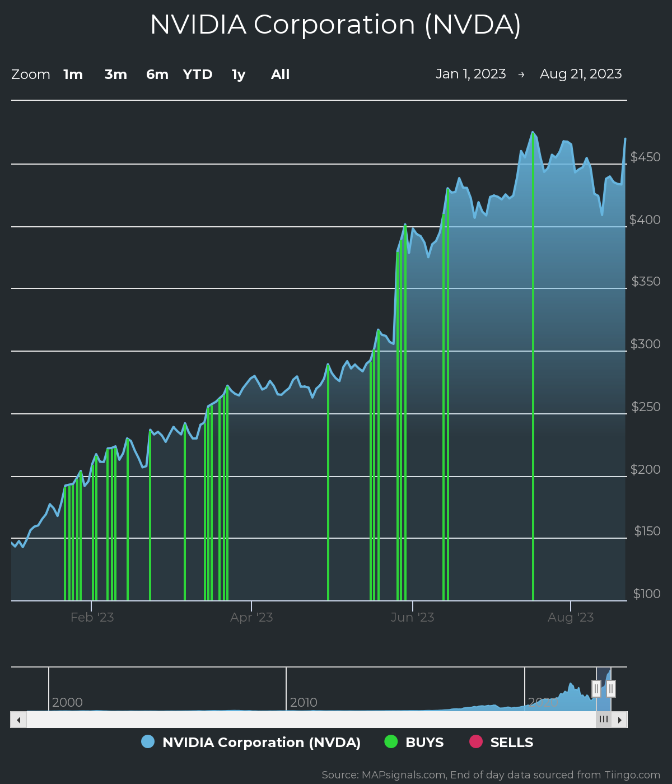Click the navigator scroll left arrow

click(x=18, y=720)
